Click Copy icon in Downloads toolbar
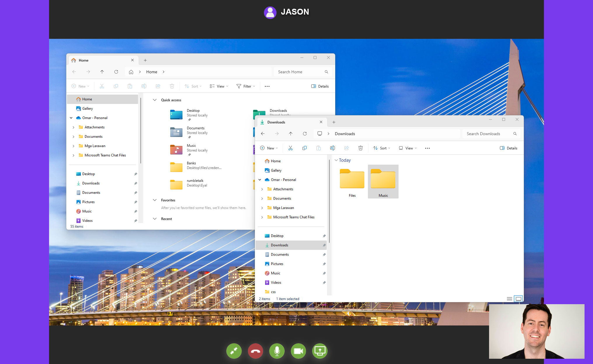The height and width of the screenshot is (364, 593). point(304,148)
